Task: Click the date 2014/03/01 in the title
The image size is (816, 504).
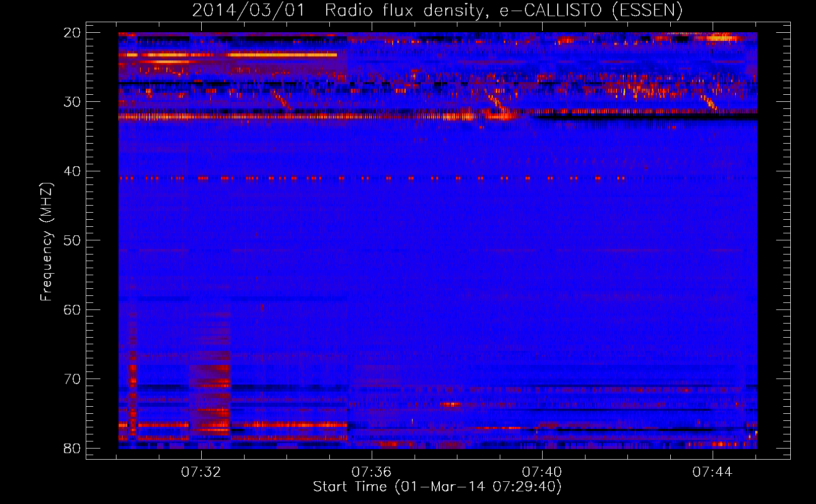Action: tap(249, 10)
